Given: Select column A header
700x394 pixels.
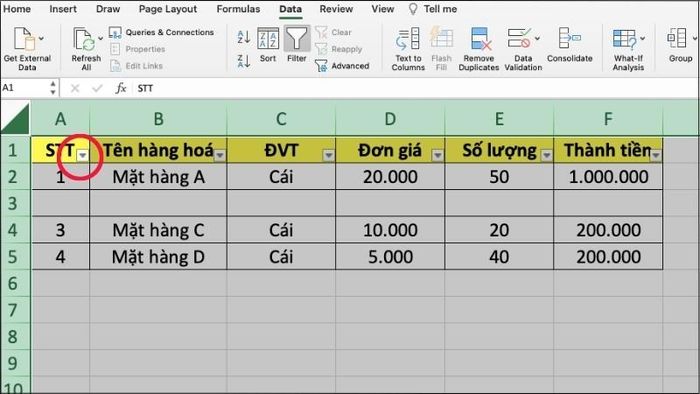Looking at the screenshot, I should click(60, 119).
